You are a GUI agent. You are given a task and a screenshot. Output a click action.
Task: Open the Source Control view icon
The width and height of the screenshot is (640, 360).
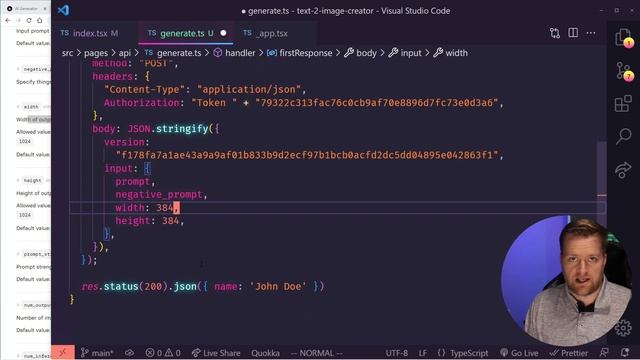pos(623,71)
